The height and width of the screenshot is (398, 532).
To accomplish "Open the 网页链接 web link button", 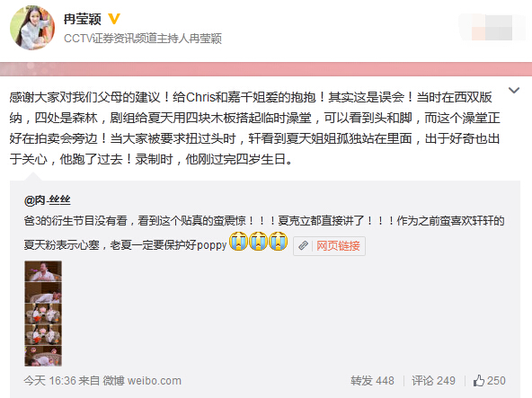I will coord(338,245).
